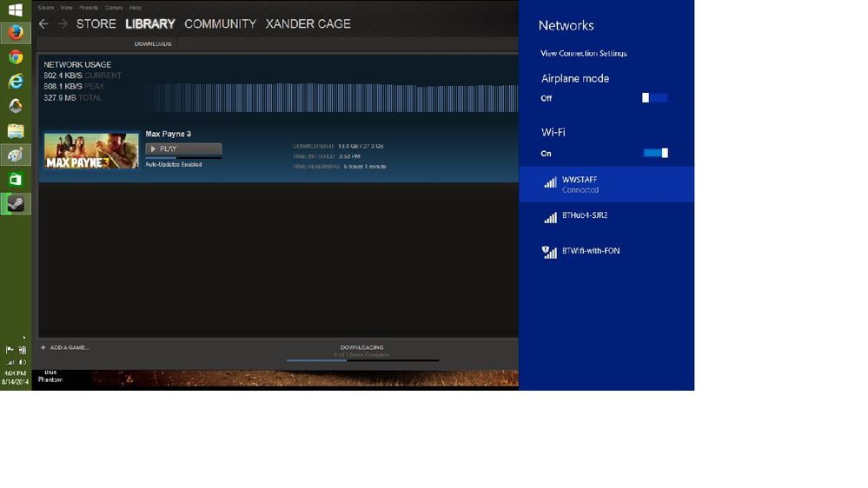The image size is (868, 488).
Task: Click the Windows Start button
Action: pyautogui.click(x=16, y=10)
